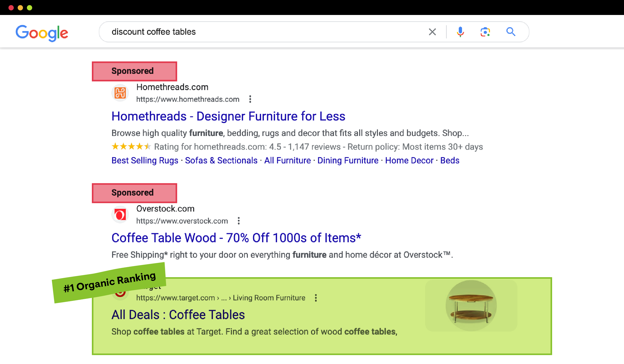624x364 pixels.
Task: Click the three-dot menu for Target result
Action: [x=316, y=298]
